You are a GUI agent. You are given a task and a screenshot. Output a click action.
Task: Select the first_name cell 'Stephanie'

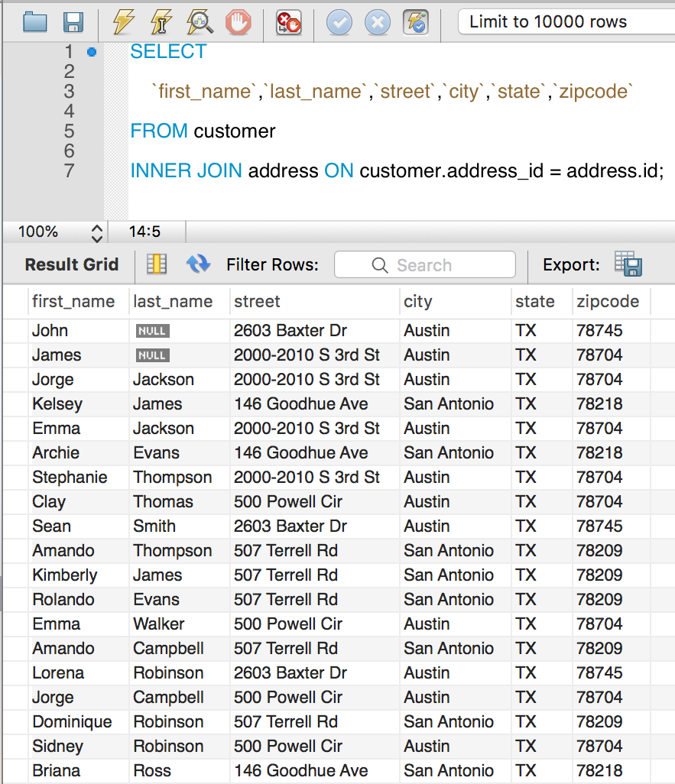79,478
